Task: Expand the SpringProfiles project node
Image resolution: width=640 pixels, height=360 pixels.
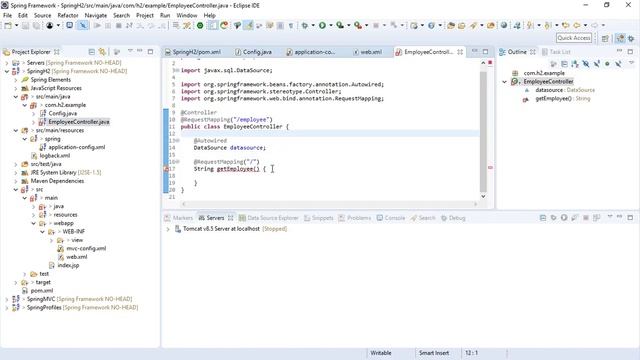Action: pyautogui.click(x=7, y=308)
